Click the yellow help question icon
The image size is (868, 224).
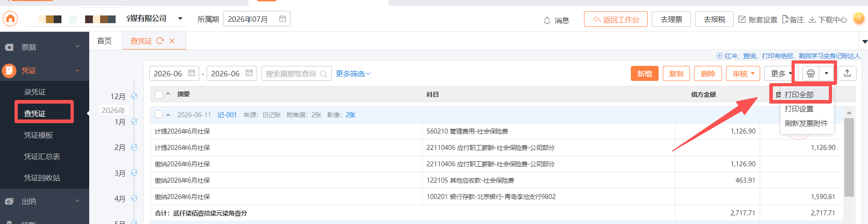[x=858, y=19]
